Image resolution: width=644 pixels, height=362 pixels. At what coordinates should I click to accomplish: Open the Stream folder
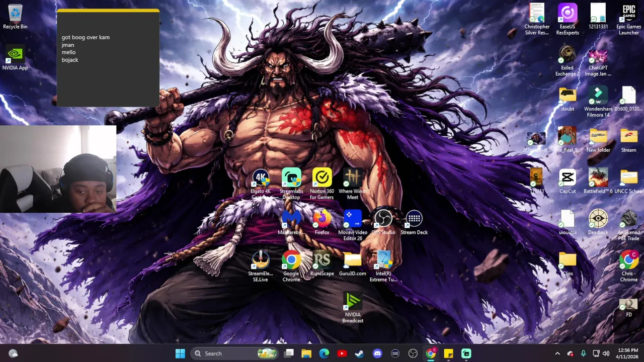point(629,140)
